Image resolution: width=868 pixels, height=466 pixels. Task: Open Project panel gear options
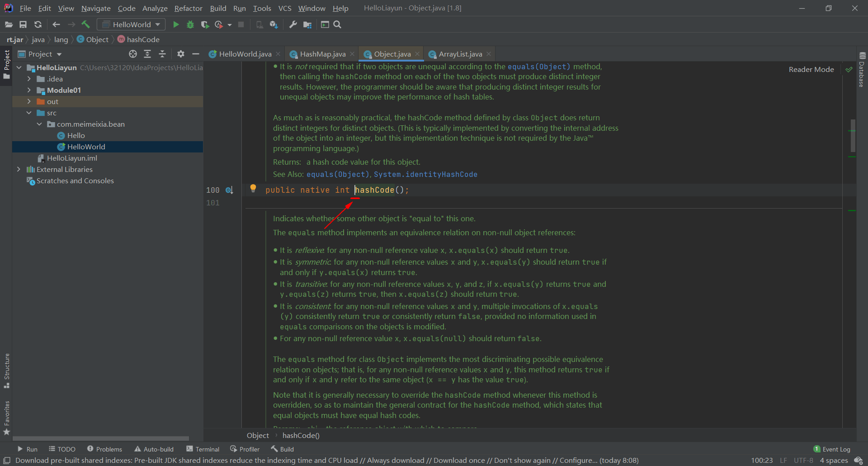click(x=181, y=54)
